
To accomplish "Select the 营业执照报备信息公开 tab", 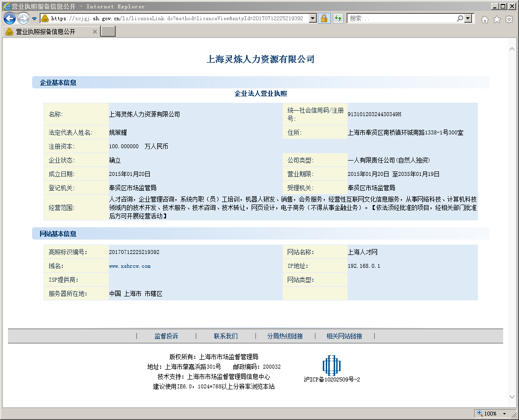I will [51, 32].
